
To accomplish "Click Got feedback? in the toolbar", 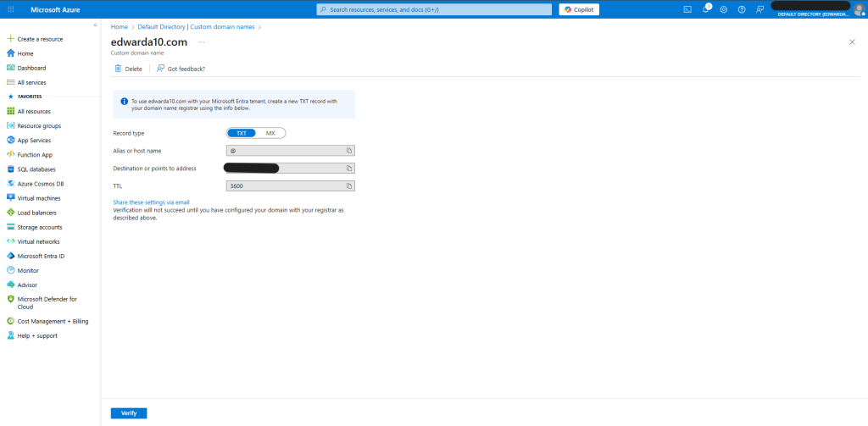I will click(181, 69).
